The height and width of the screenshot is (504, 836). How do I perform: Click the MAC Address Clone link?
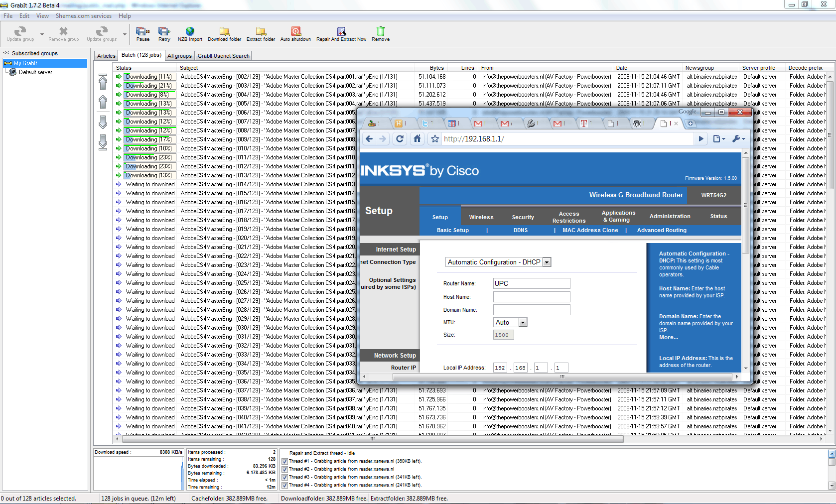[590, 230]
